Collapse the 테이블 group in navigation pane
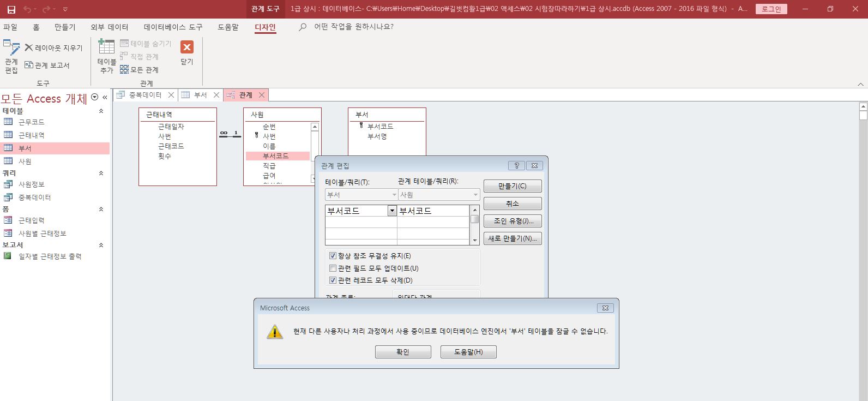The image size is (868, 401). point(101,111)
